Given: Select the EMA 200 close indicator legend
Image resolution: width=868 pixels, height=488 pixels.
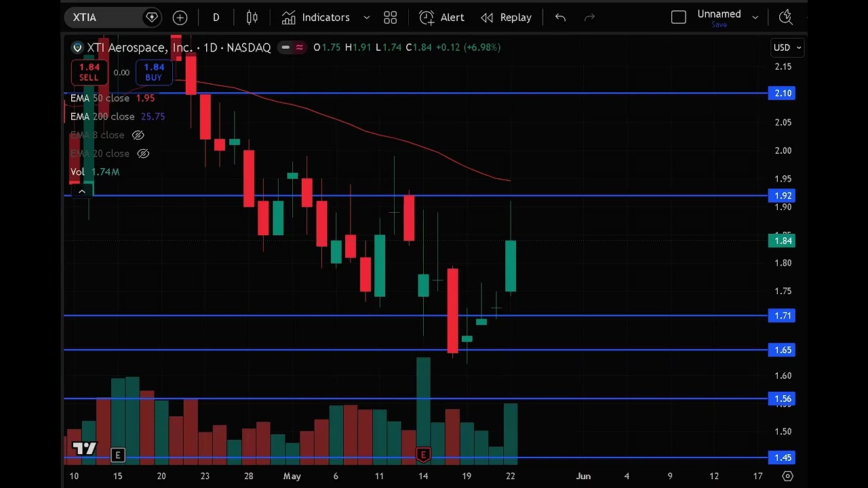Looking at the screenshot, I should (117, 117).
